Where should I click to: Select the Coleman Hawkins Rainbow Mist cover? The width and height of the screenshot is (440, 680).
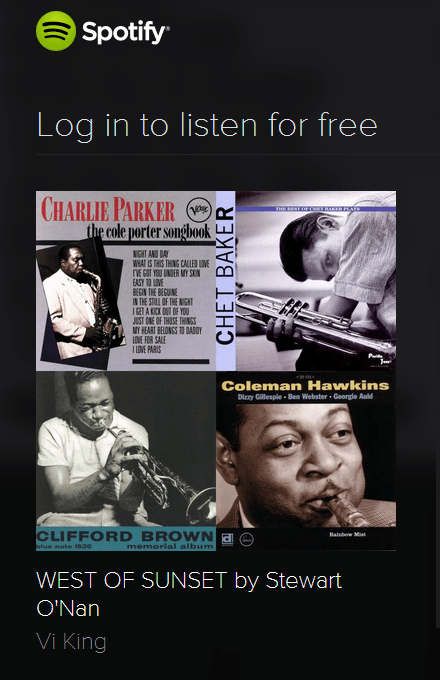pyautogui.click(x=306, y=461)
